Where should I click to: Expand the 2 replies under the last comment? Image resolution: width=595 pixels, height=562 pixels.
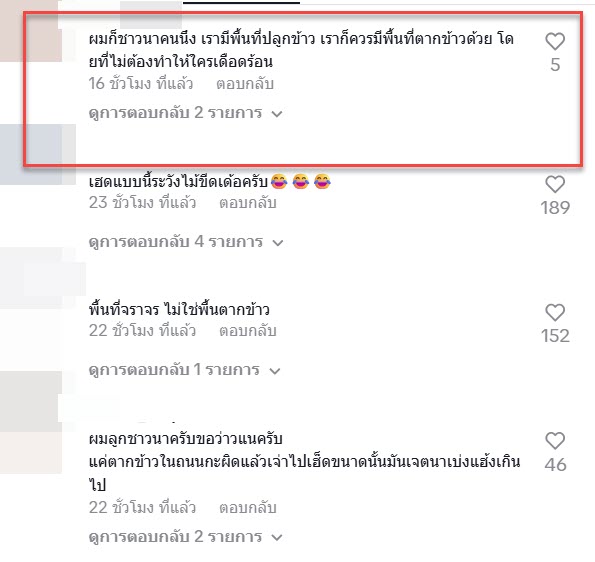(x=186, y=537)
